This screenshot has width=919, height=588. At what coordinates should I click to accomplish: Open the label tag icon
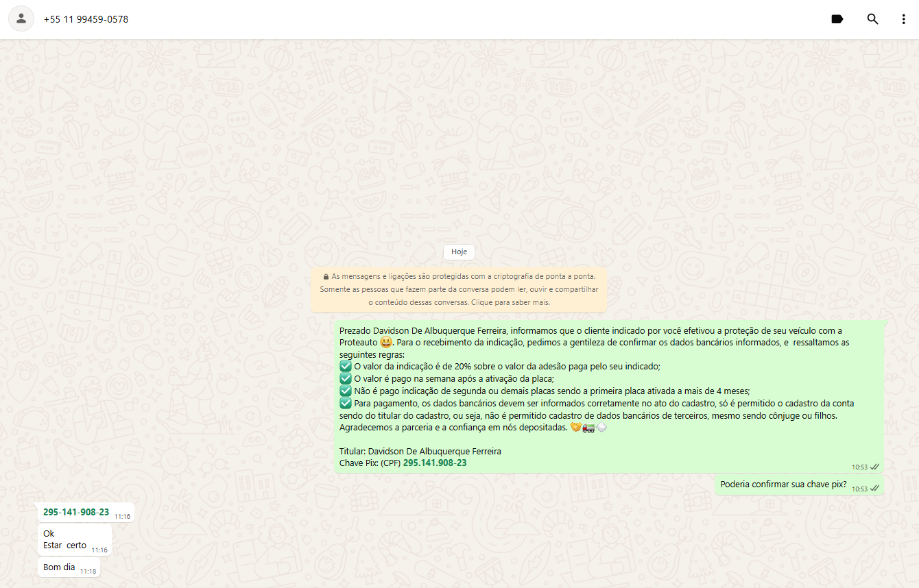pos(837,19)
